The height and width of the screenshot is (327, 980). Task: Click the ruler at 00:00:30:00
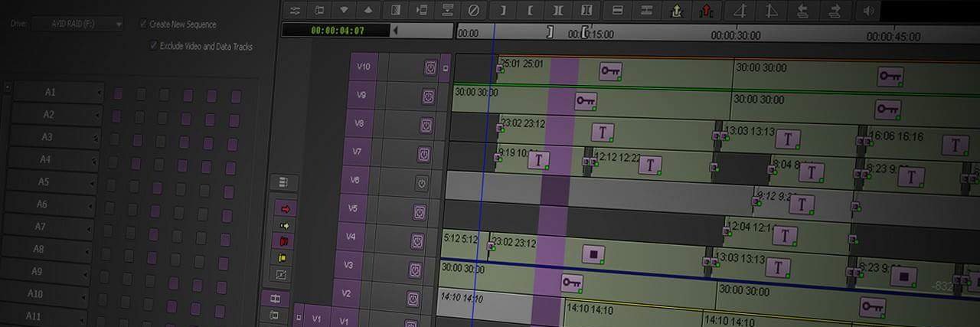pyautogui.click(x=735, y=35)
